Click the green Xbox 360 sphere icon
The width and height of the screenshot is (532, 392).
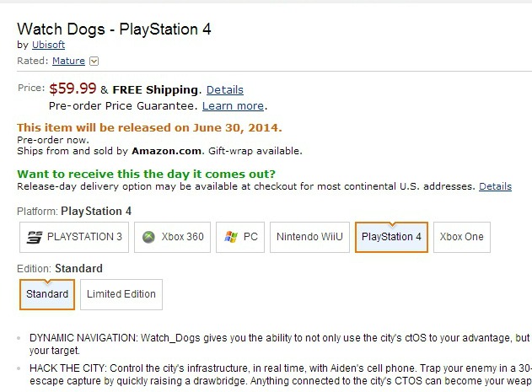point(149,237)
